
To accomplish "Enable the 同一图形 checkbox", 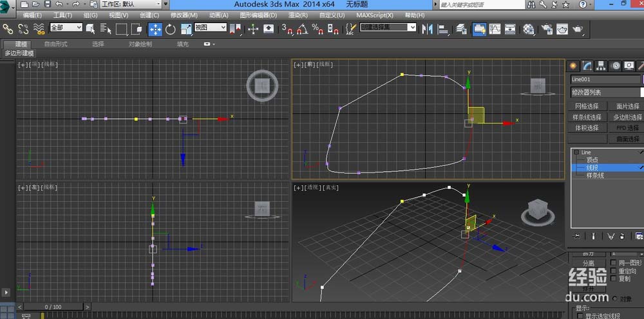I will (613, 263).
